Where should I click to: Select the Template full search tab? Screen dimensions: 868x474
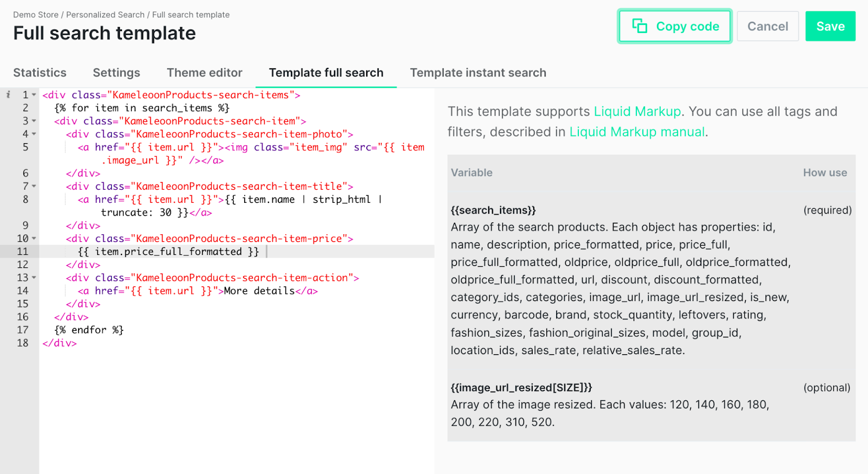[x=326, y=73]
